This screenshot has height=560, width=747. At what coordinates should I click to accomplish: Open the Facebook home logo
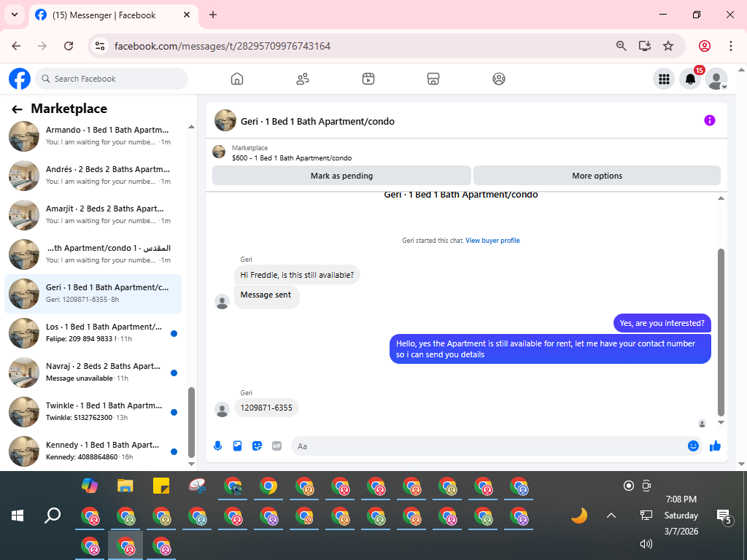(x=20, y=79)
